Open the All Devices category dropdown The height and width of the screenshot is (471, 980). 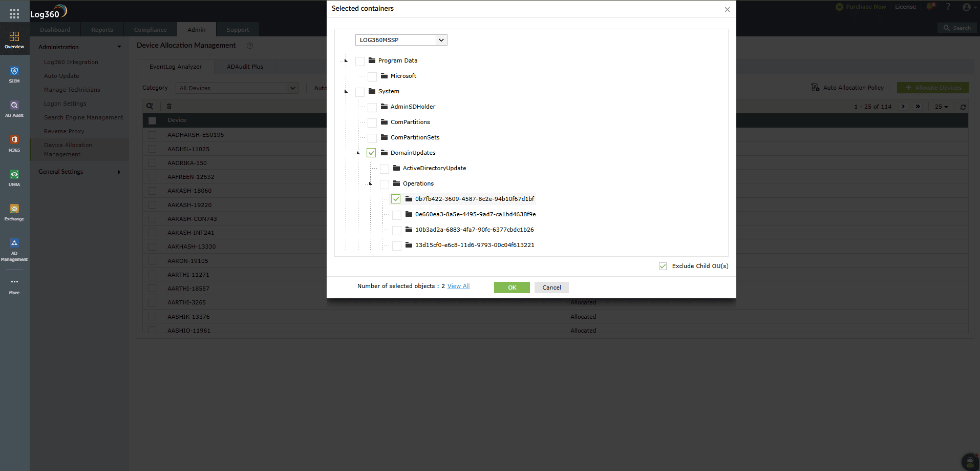point(237,88)
